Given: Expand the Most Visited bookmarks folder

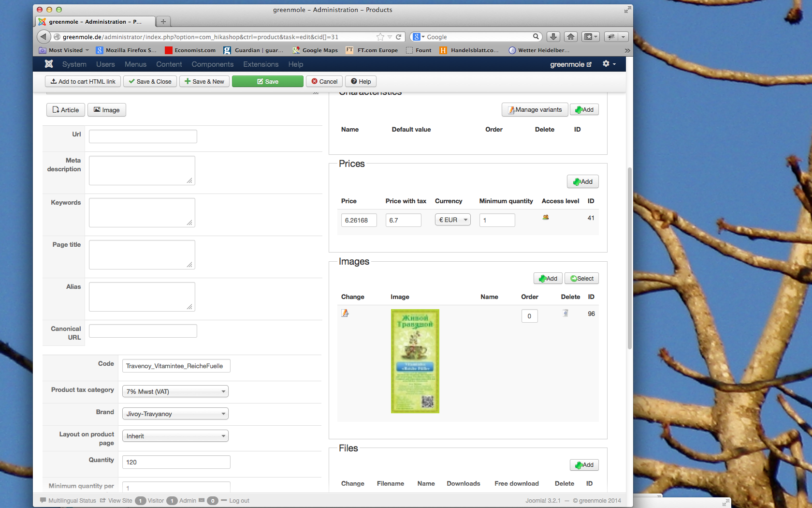Looking at the screenshot, I should (64, 50).
